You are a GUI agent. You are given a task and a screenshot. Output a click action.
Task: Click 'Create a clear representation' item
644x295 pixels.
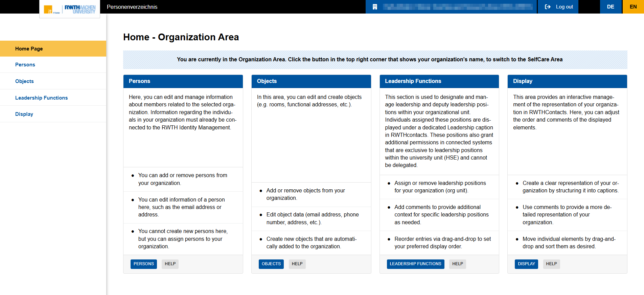click(567, 187)
